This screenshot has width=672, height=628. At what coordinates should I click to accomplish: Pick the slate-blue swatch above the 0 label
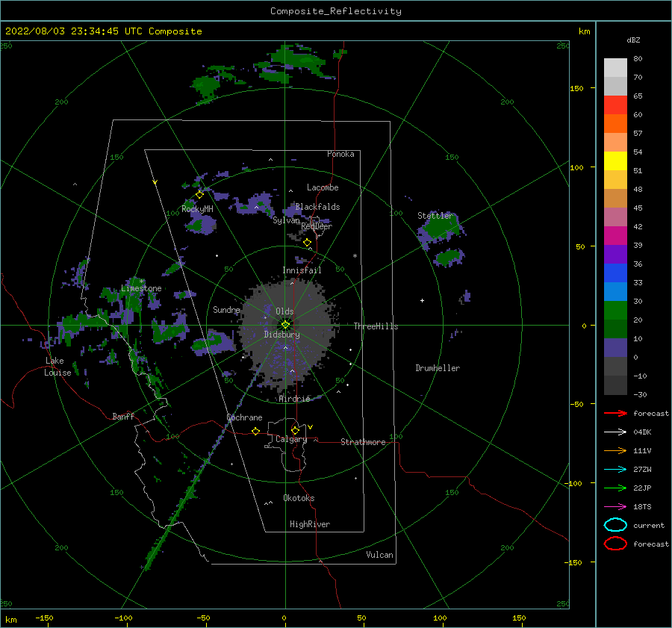[615, 348]
